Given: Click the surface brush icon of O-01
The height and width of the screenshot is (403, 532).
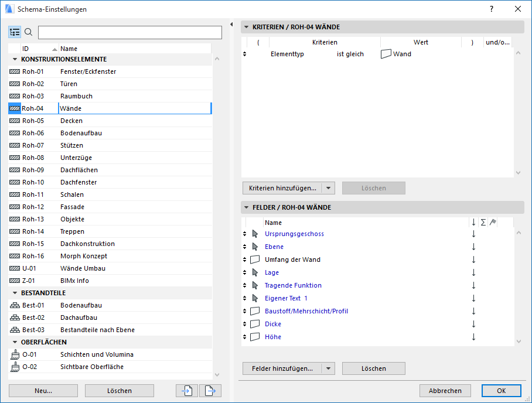Looking at the screenshot, I should point(15,354).
